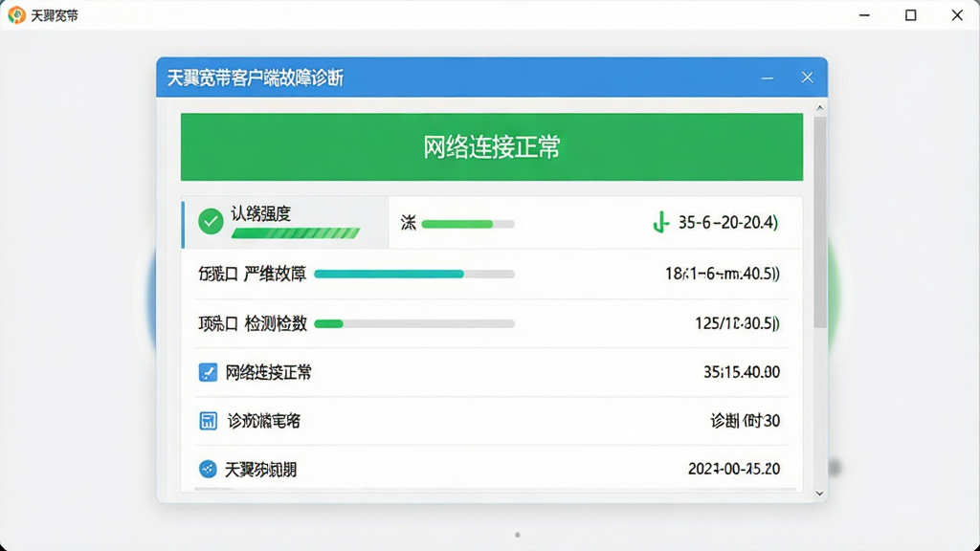Screen dimensions: 980x551
Task: Click the green download arrow icon near 35-6-20-20.4
Action: click(x=660, y=222)
